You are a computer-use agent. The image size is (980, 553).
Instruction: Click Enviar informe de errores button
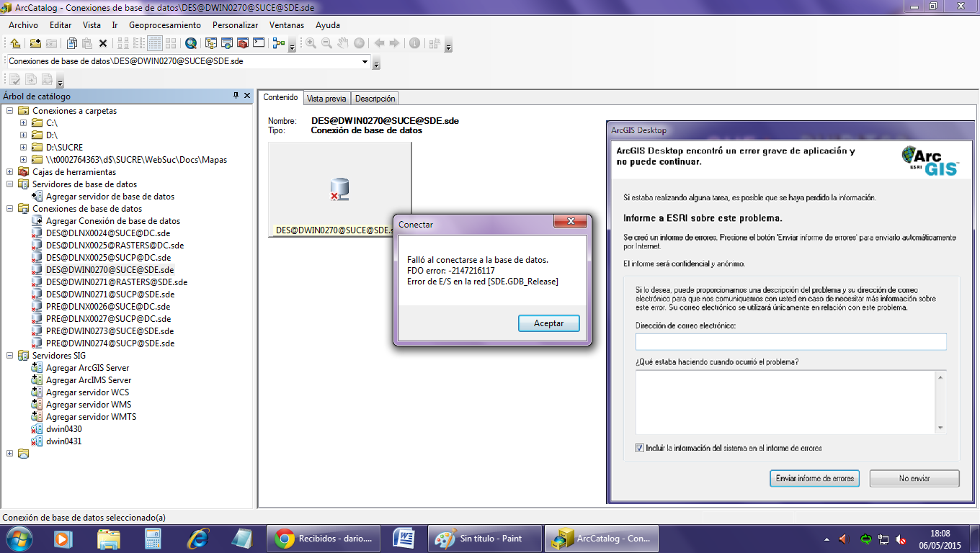[x=815, y=478]
